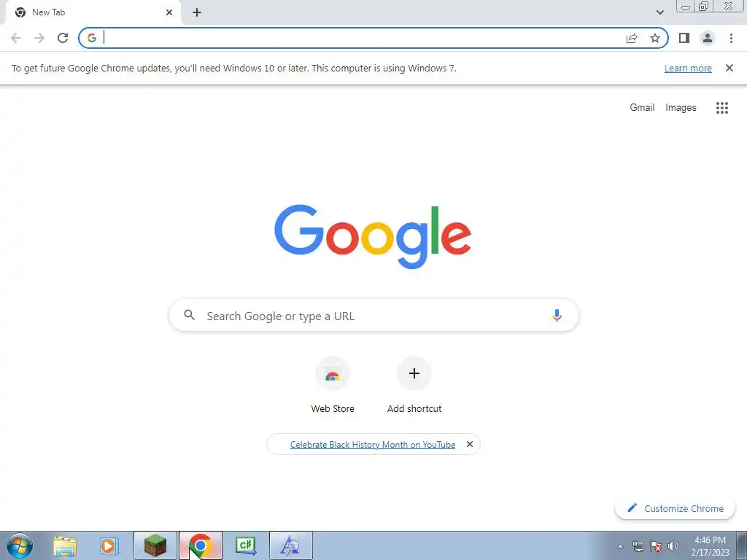Go to Gmail

point(642,108)
